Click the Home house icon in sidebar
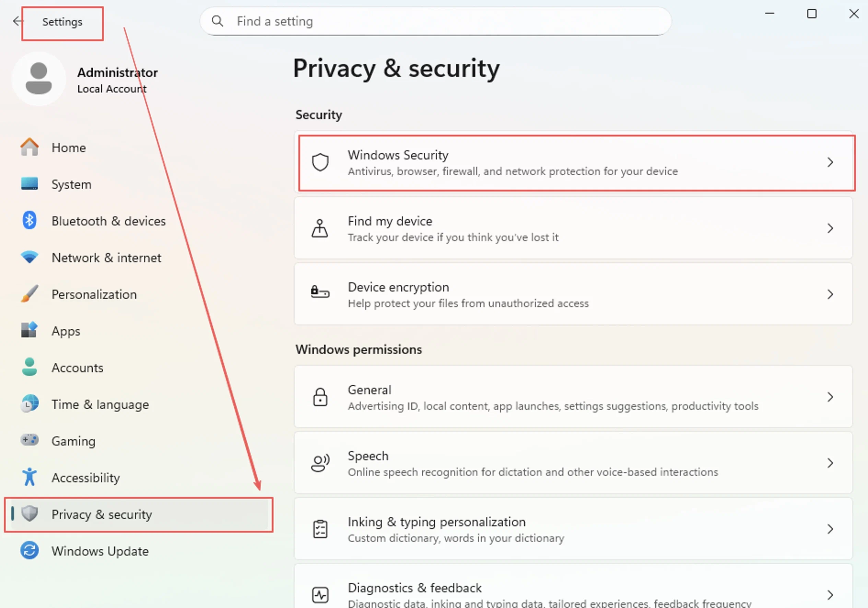This screenshot has height=608, width=868. click(x=30, y=147)
